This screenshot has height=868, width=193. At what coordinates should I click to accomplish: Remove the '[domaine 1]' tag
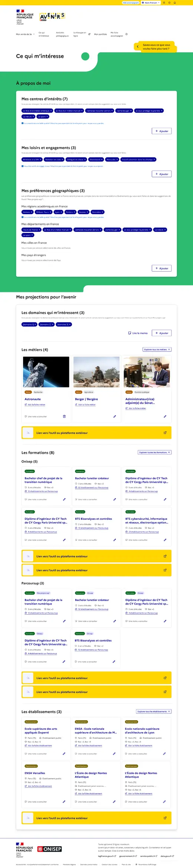tap(36, 325)
